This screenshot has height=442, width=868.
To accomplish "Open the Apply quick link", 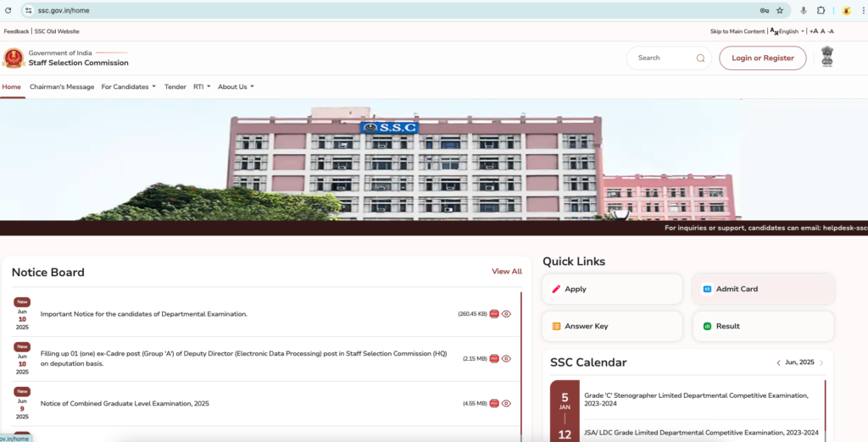I will (612, 289).
